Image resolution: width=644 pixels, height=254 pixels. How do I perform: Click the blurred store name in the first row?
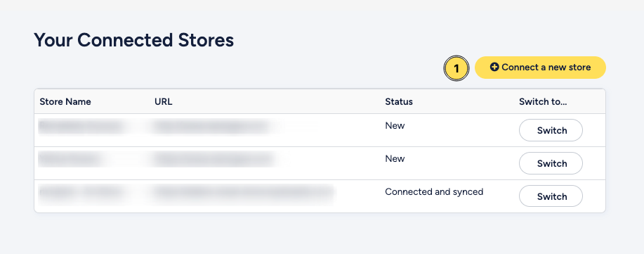(x=81, y=127)
